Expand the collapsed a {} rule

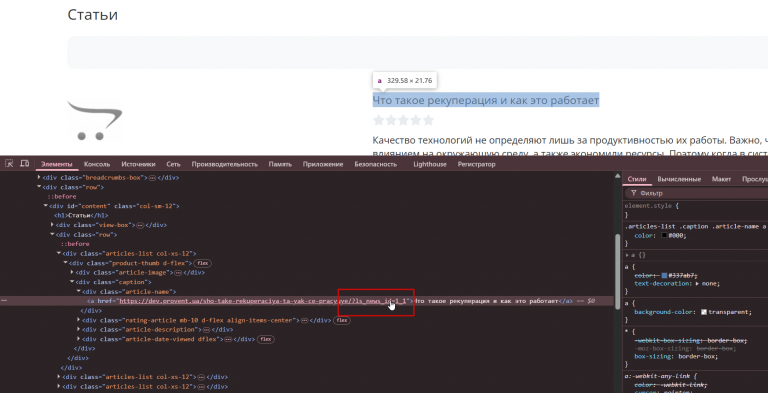pos(627,255)
